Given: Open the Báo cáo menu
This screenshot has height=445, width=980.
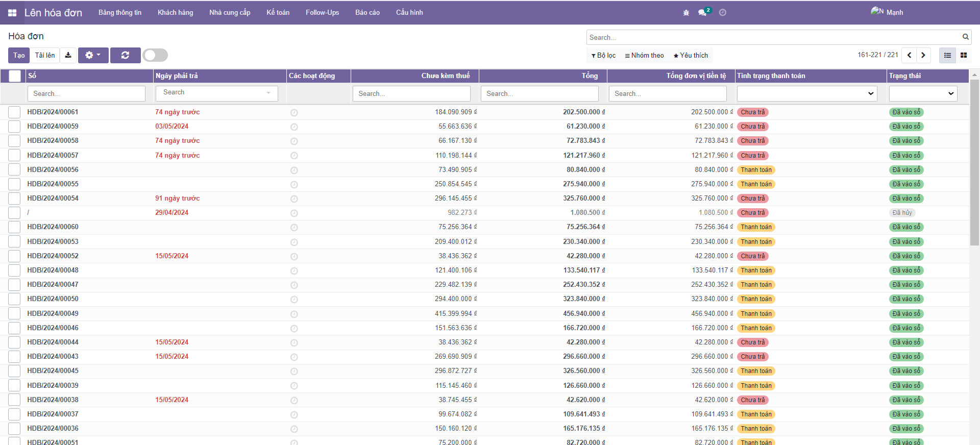Looking at the screenshot, I should (x=367, y=13).
